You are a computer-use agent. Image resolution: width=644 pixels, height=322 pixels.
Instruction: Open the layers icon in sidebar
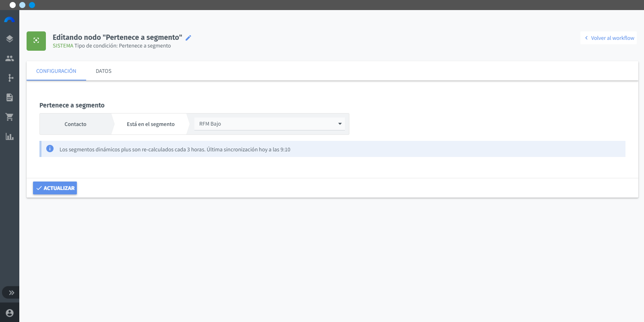point(10,39)
